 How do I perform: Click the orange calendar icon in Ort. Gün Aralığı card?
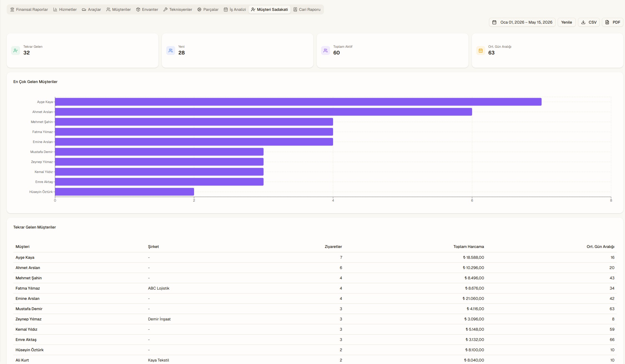pos(480,51)
